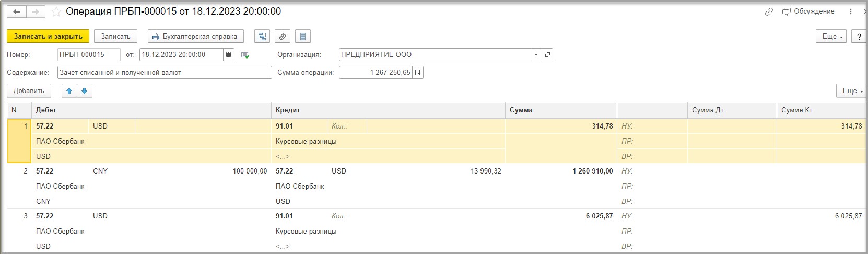Add a new posting row with Добавить

29,91
